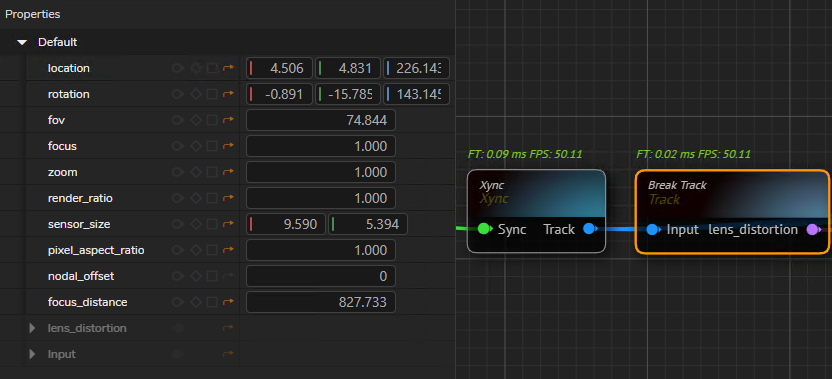This screenshot has height=379, width=832.
Task: Toggle the square checkbox in zoom row
Action: pyautogui.click(x=212, y=172)
